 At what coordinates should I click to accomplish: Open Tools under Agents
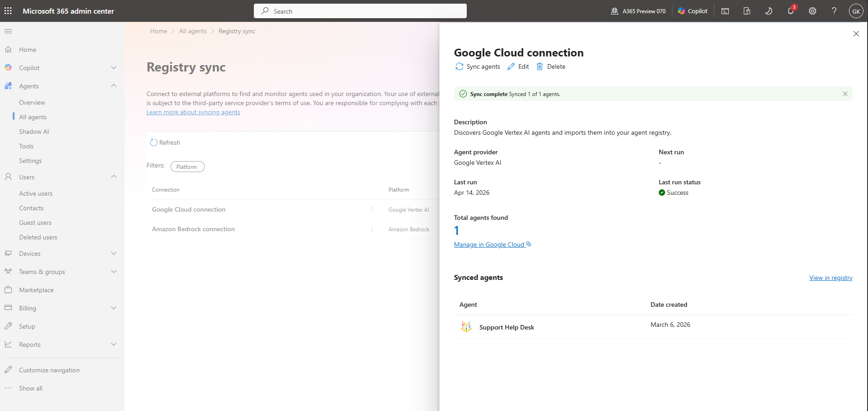click(x=26, y=146)
